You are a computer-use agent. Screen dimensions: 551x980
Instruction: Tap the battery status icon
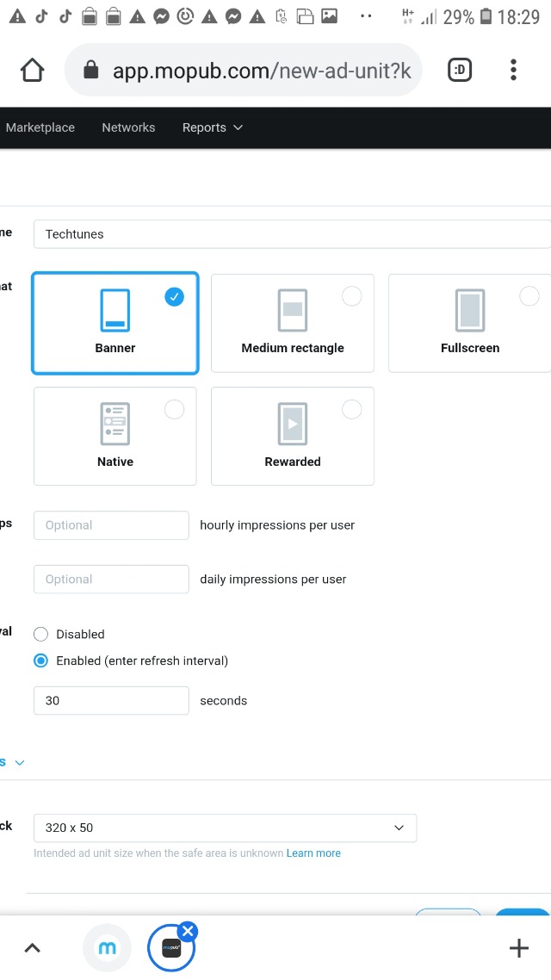(486, 17)
